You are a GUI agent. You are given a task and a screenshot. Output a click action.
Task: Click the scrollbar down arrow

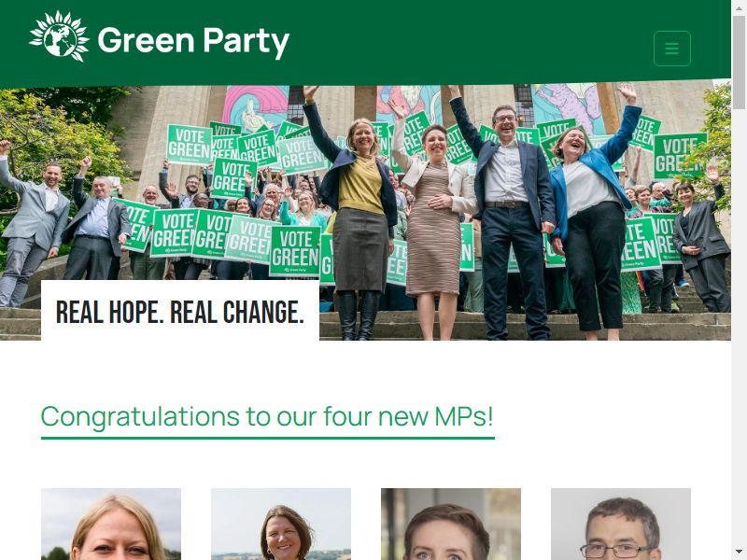739,553
